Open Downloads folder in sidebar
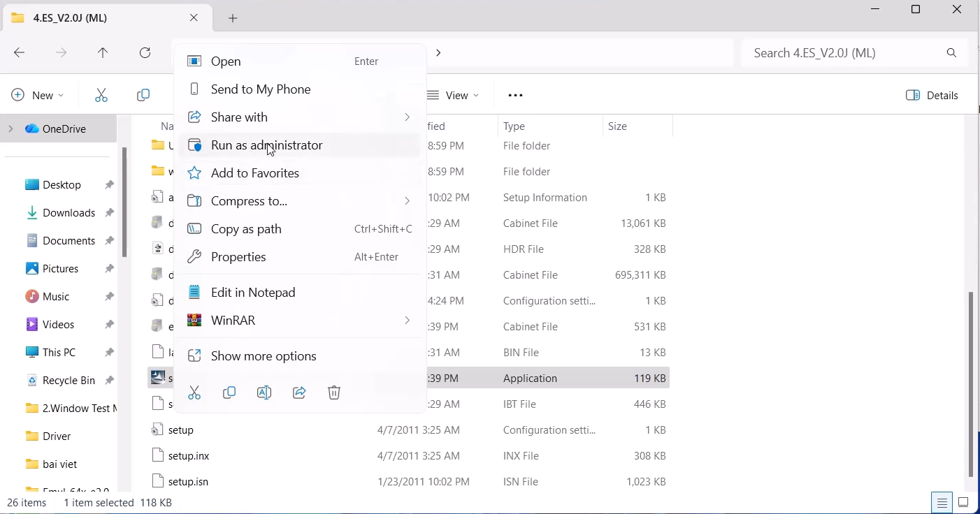980x514 pixels. pos(69,213)
